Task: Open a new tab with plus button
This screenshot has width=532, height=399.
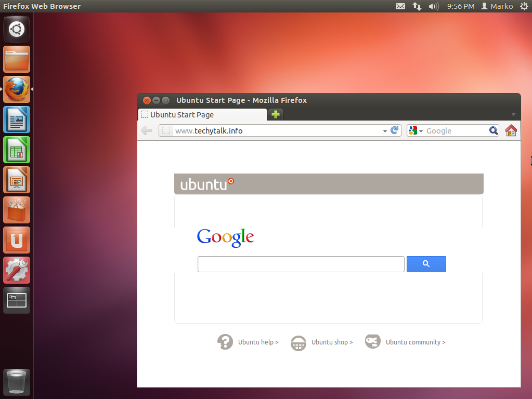Action: pyautogui.click(x=276, y=115)
